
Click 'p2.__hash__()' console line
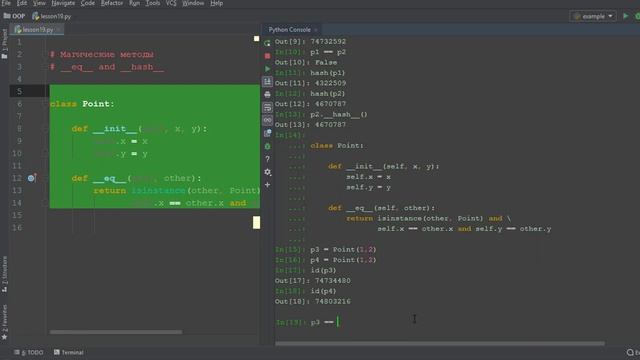339,114
